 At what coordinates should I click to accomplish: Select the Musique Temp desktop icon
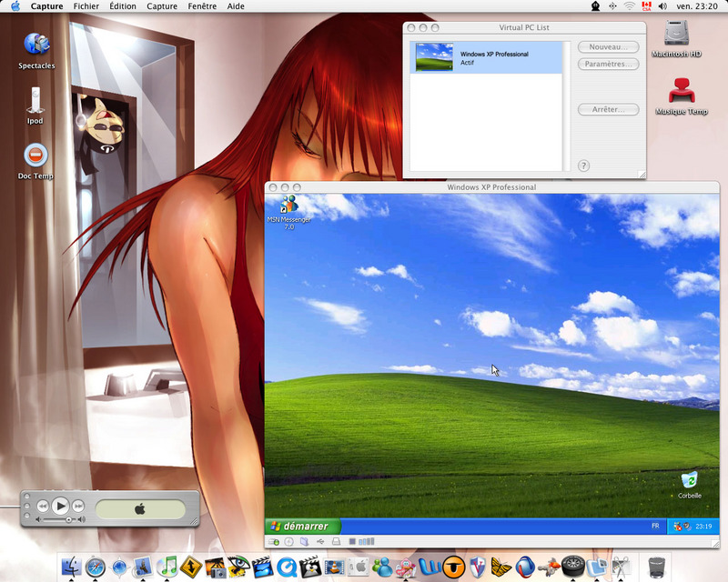click(x=682, y=96)
